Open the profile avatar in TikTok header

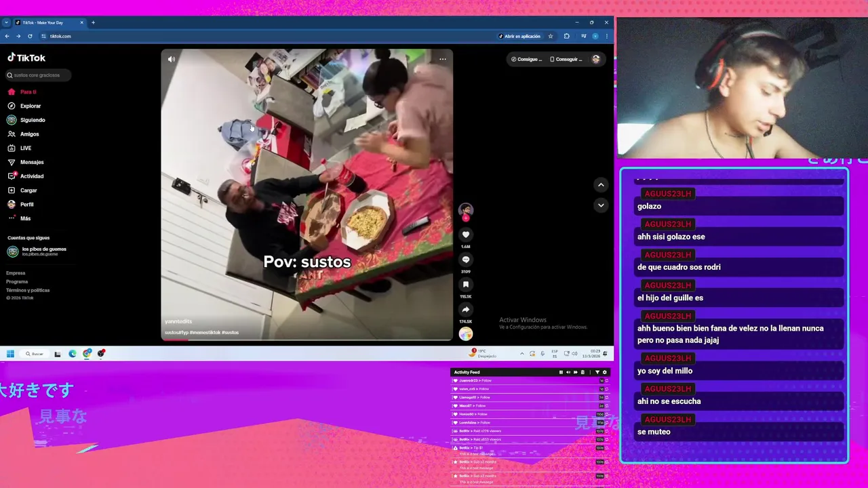click(596, 59)
